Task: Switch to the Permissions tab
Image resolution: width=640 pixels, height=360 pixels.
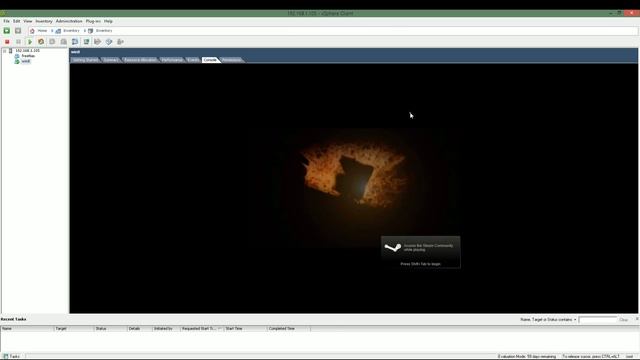Action: click(x=232, y=60)
